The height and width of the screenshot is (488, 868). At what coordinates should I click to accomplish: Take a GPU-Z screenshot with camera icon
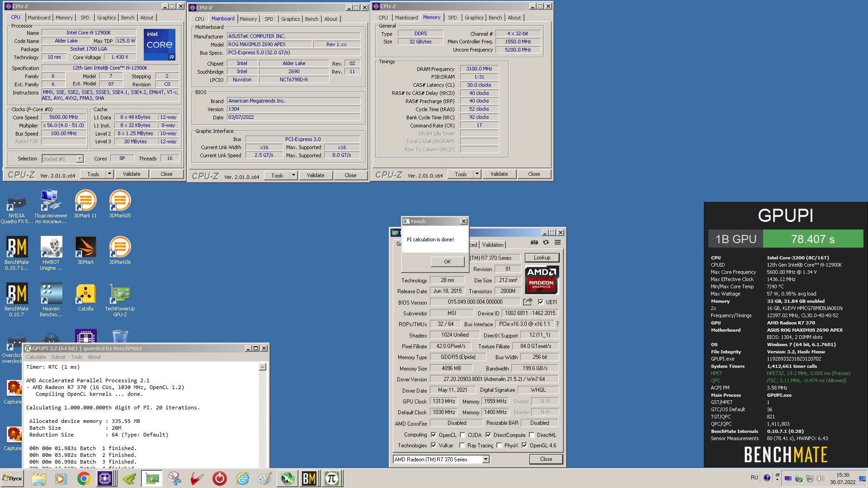(x=534, y=243)
